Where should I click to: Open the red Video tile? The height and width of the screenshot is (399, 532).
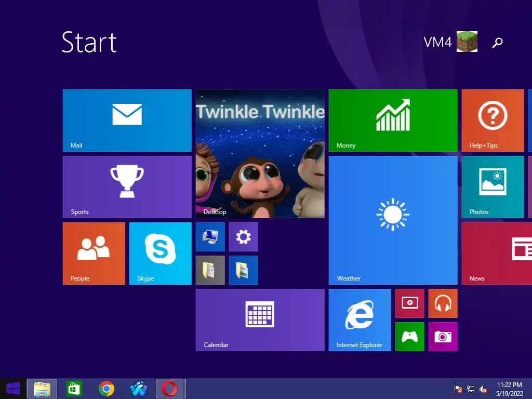tap(410, 303)
